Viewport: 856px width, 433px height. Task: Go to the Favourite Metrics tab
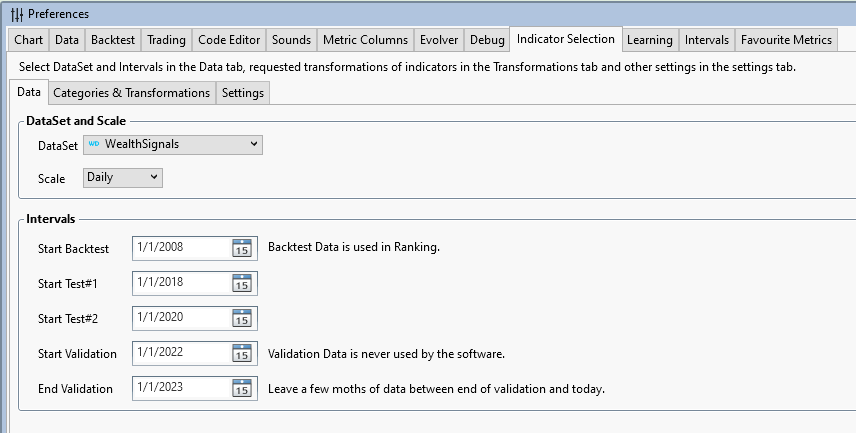[x=785, y=40]
